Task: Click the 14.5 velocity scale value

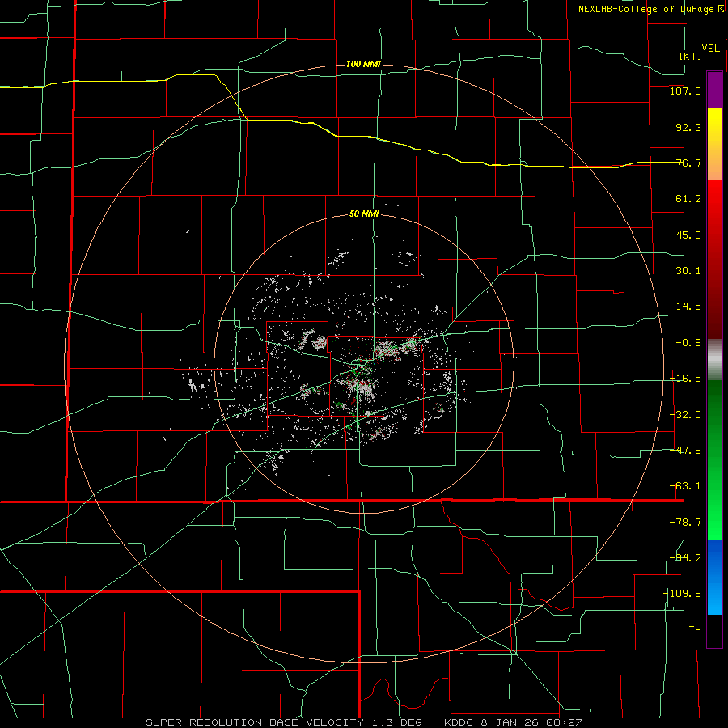Action: click(x=688, y=307)
